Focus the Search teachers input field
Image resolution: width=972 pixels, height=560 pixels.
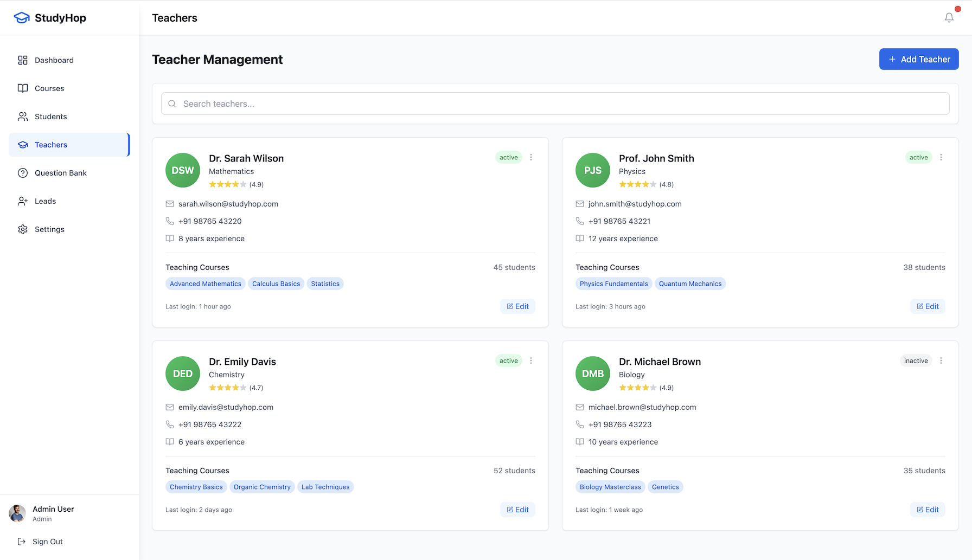pos(555,104)
